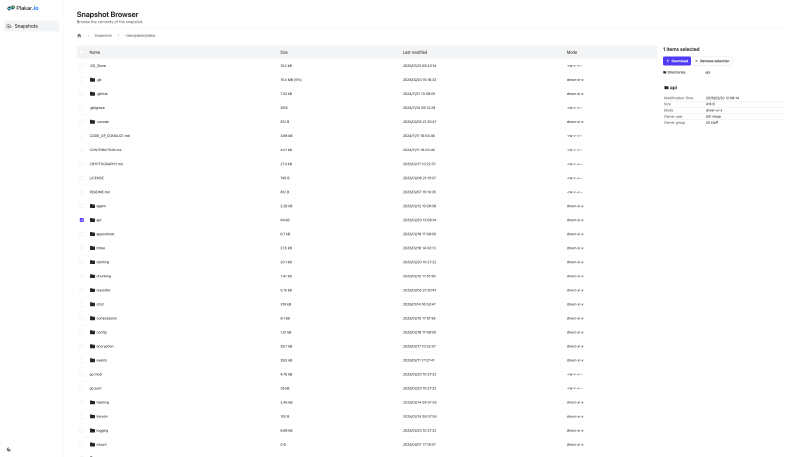Tick the select-all checkbox in the header
Image resolution: width=800 pixels, height=457 pixels.
[x=82, y=53]
